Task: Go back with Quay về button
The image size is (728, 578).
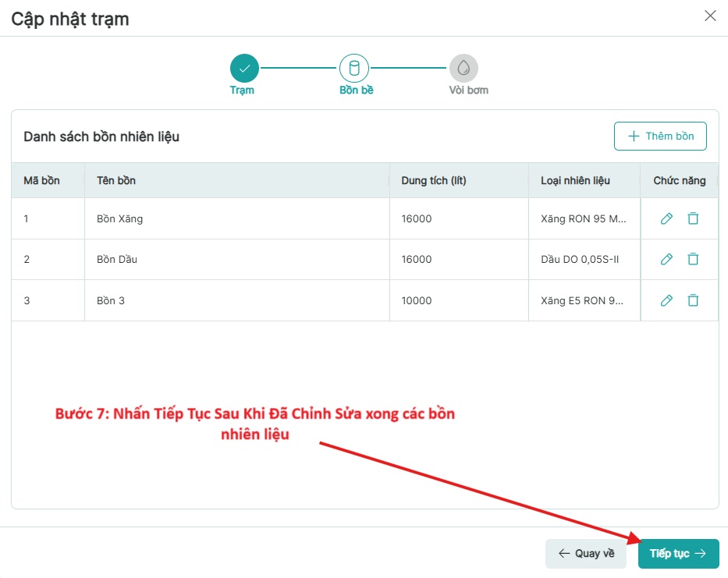Action: (586, 554)
